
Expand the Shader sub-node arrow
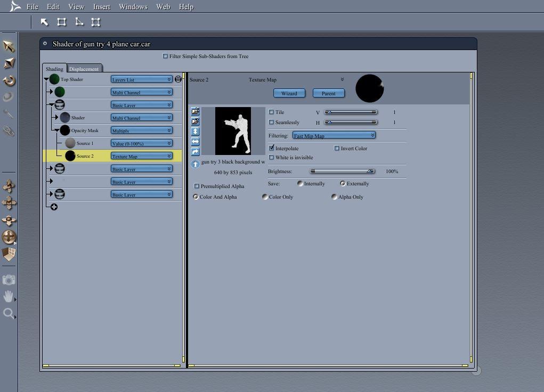(56, 117)
